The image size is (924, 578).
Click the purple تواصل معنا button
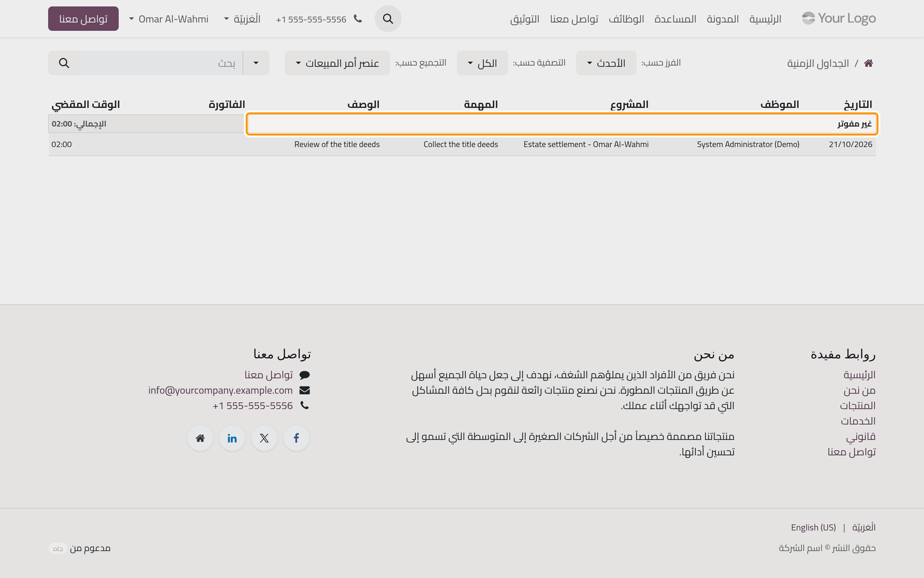coord(83,19)
